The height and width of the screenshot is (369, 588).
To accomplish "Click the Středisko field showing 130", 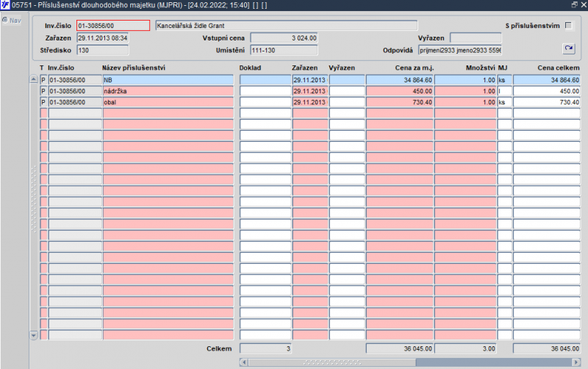I will tap(102, 50).
